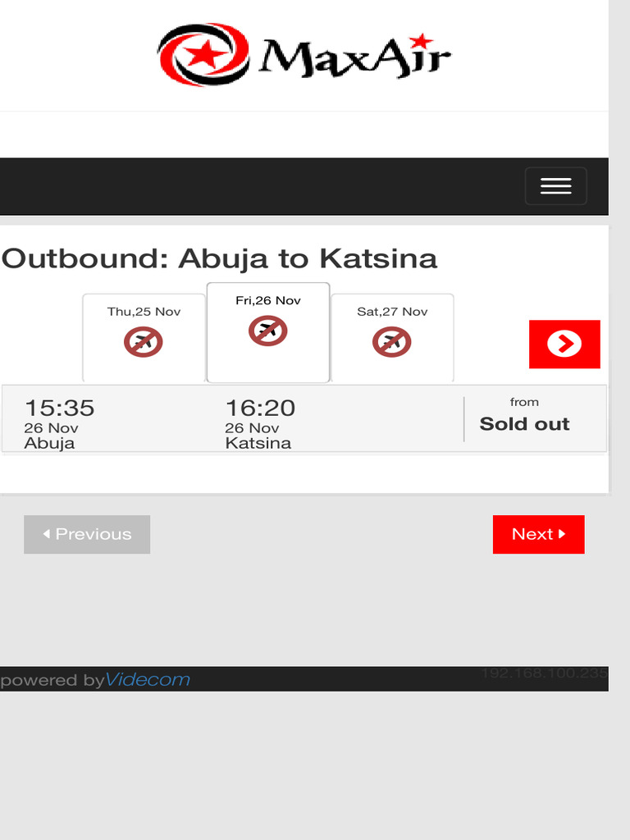Viewport: 630px width, 840px height.
Task: Click the 16:20 arrival time
Action: click(260, 408)
